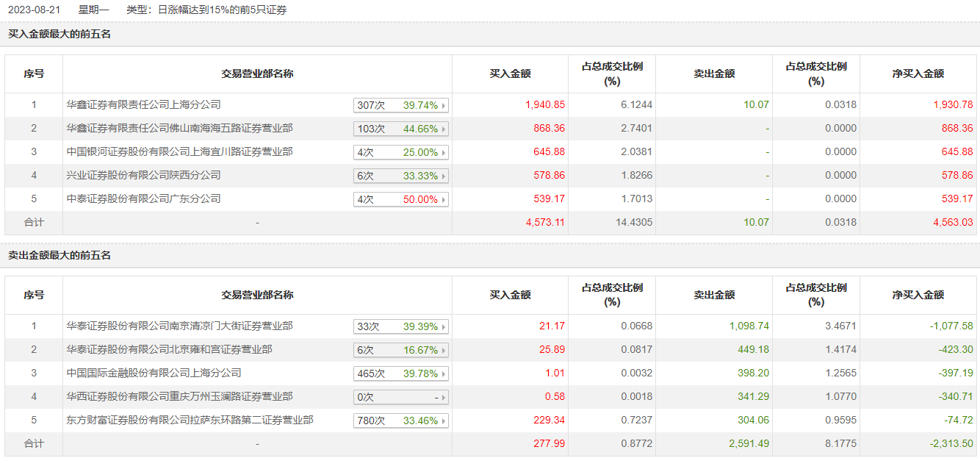Image resolution: width=980 pixels, height=458 pixels.
Task: Click sell amount 398.20
Action: 753,373
